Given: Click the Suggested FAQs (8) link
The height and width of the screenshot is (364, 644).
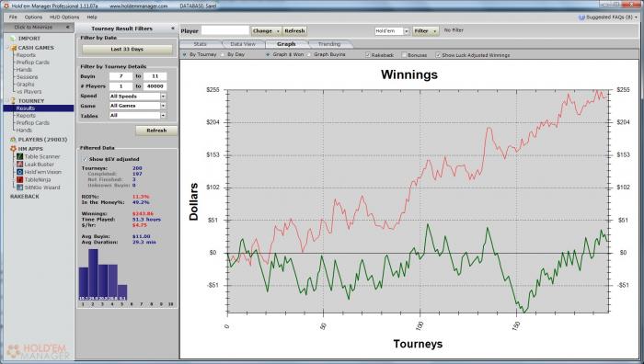Looking at the screenshot, I should (609, 17).
